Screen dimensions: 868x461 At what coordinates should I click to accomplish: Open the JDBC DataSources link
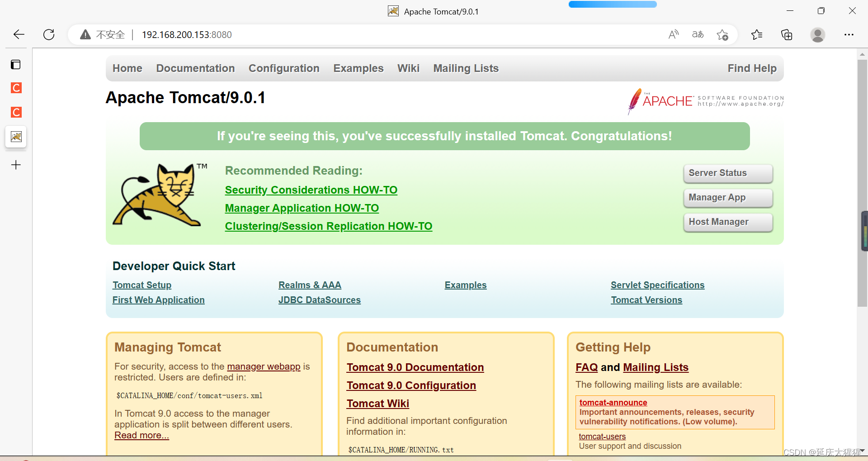pos(320,300)
